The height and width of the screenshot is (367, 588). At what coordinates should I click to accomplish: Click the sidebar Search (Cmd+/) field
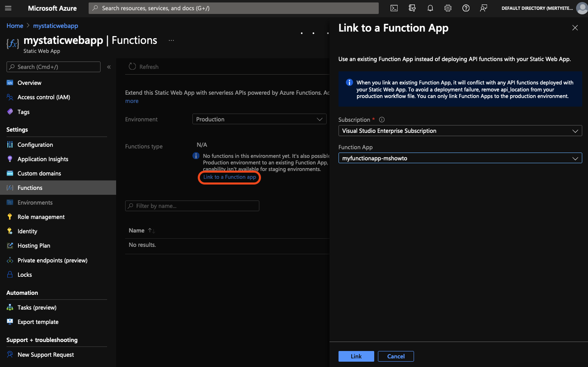(x=53, y=67)
